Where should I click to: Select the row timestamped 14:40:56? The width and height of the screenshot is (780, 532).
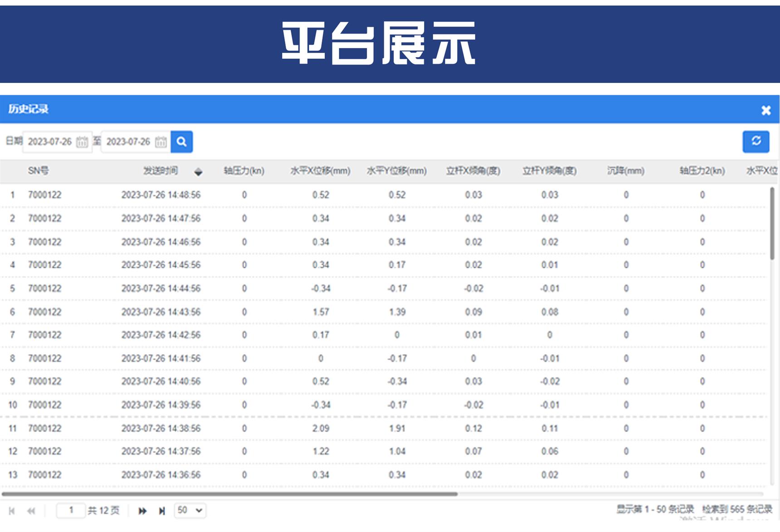coord(383,381)
